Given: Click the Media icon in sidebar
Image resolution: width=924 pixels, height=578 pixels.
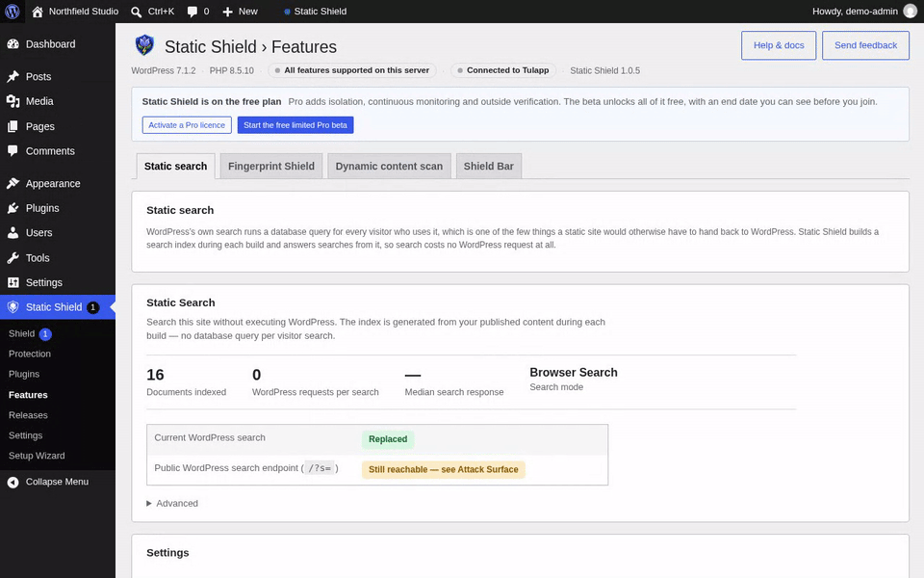Looking at the screenshot, I should click(13, 101).
